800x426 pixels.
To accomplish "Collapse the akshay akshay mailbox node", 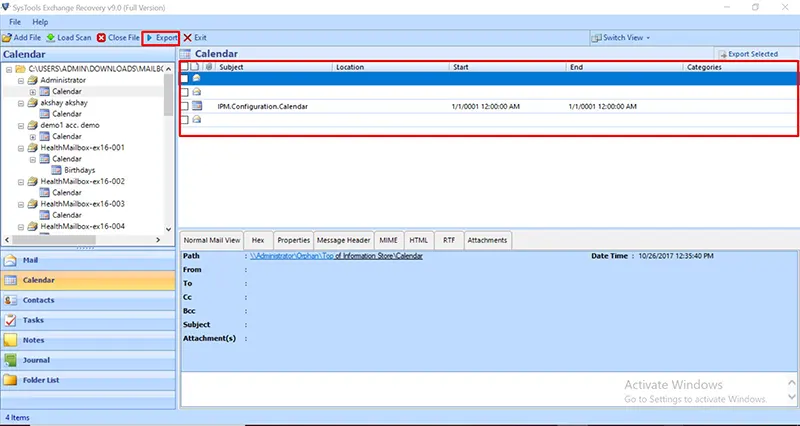I will [x=21, y=103].
